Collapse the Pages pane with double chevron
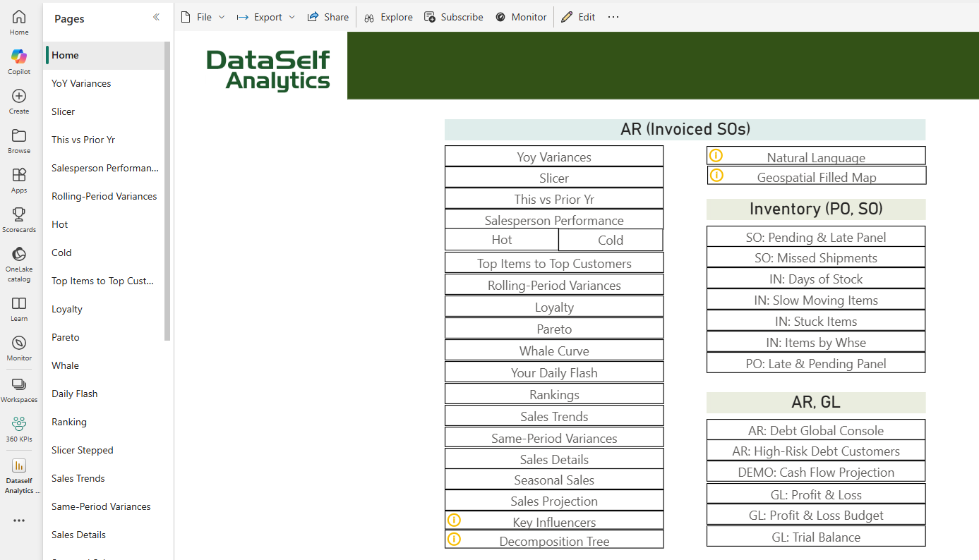The width and height of the screenshot is (979, 560). pos(156,18)
